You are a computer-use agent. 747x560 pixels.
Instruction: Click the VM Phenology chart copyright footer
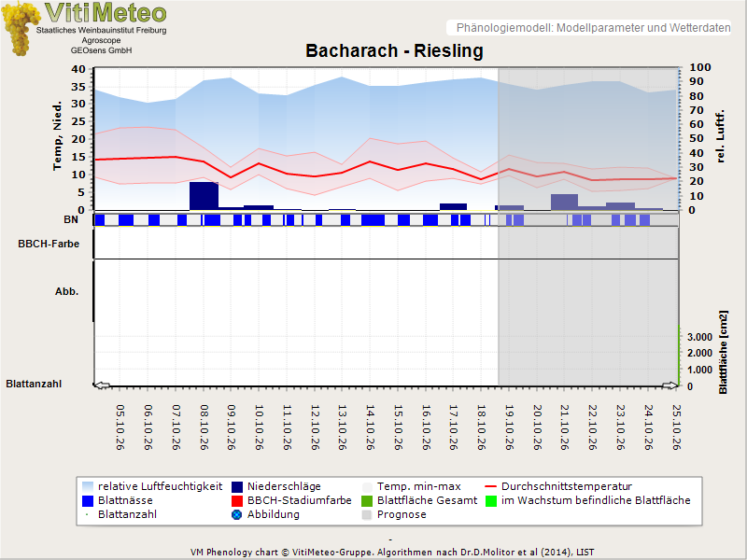point(392,553)
